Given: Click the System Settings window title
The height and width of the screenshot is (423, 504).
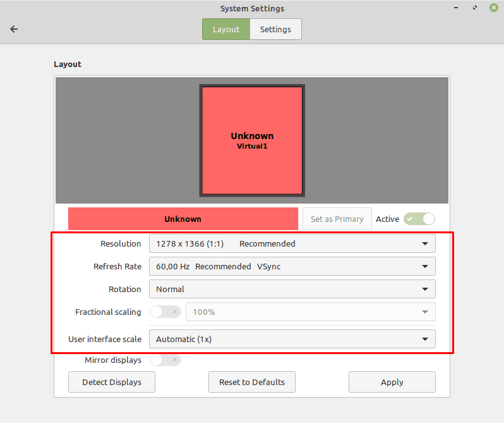Looking at the screenshot, I should coord(253,9).
